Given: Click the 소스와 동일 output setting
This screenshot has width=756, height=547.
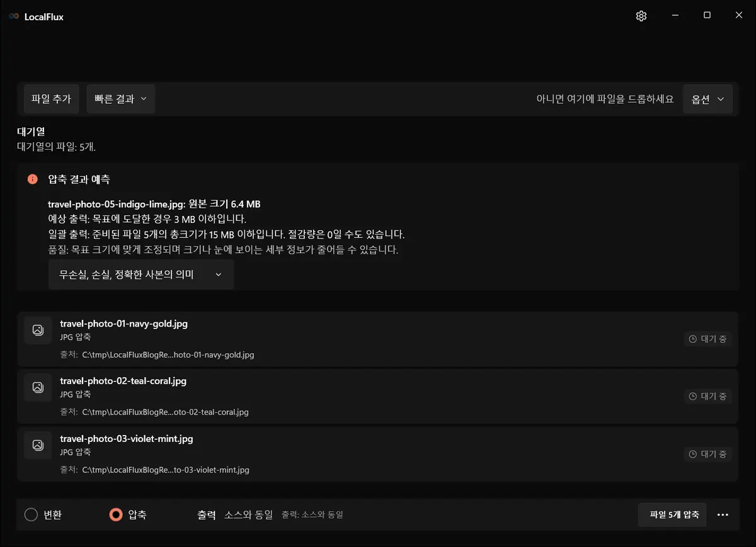Looking at the screenshot, I should pos(249,515).
